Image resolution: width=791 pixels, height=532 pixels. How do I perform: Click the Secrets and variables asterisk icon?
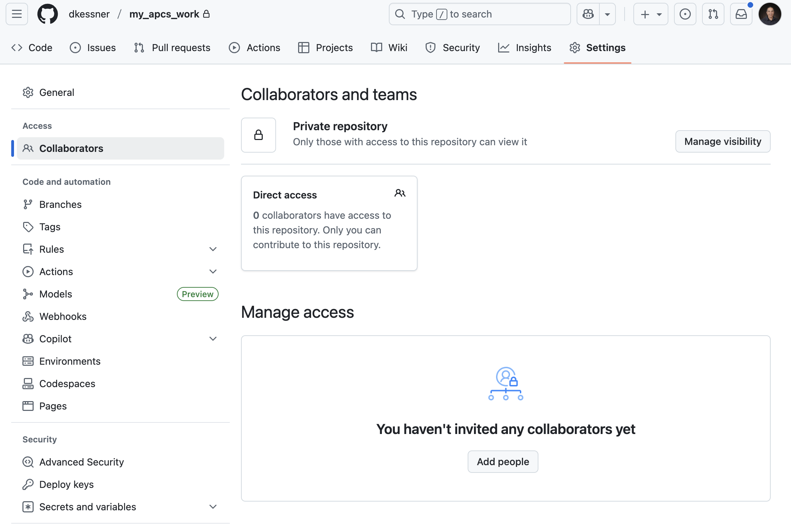(28, 507)
